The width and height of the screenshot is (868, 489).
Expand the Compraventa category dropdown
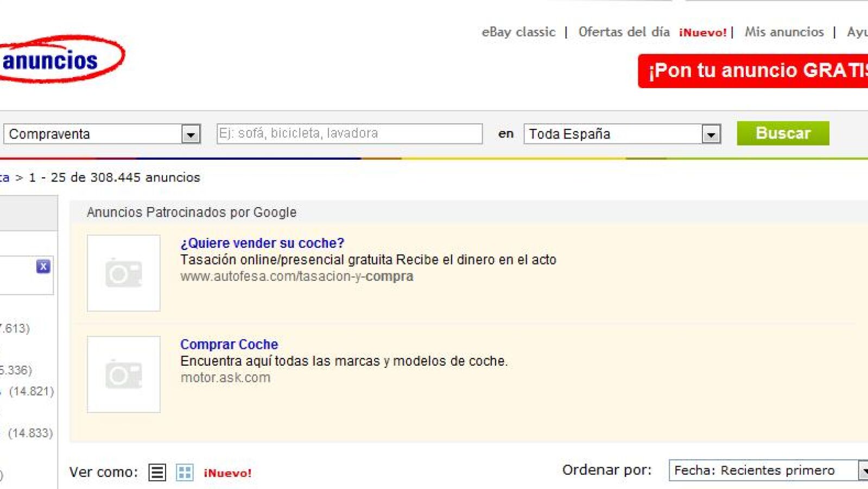(191, 134)
